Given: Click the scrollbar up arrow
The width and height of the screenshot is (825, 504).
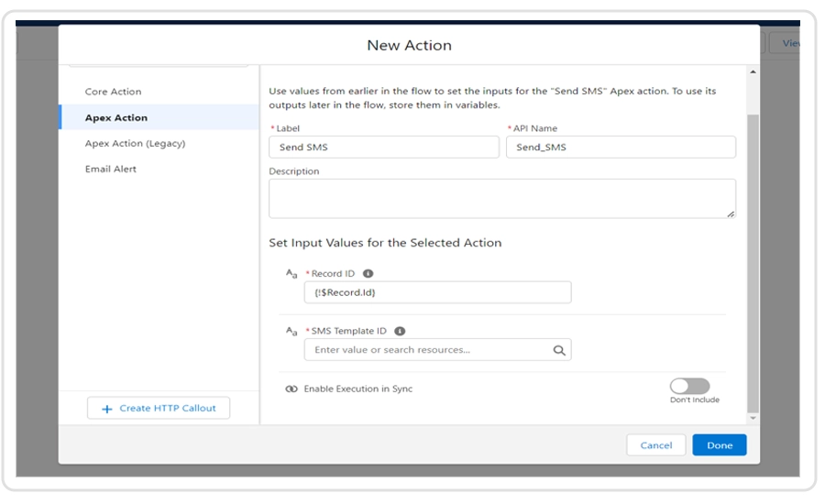Looking at the screenshot, I should tap(753, 72).
